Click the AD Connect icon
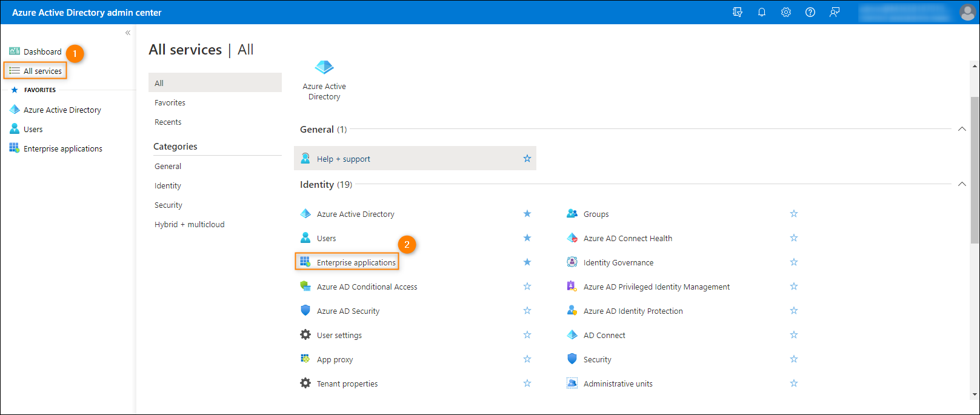This screenshot has width=980, height=415. pyautogui.click(x=572, y=334)
